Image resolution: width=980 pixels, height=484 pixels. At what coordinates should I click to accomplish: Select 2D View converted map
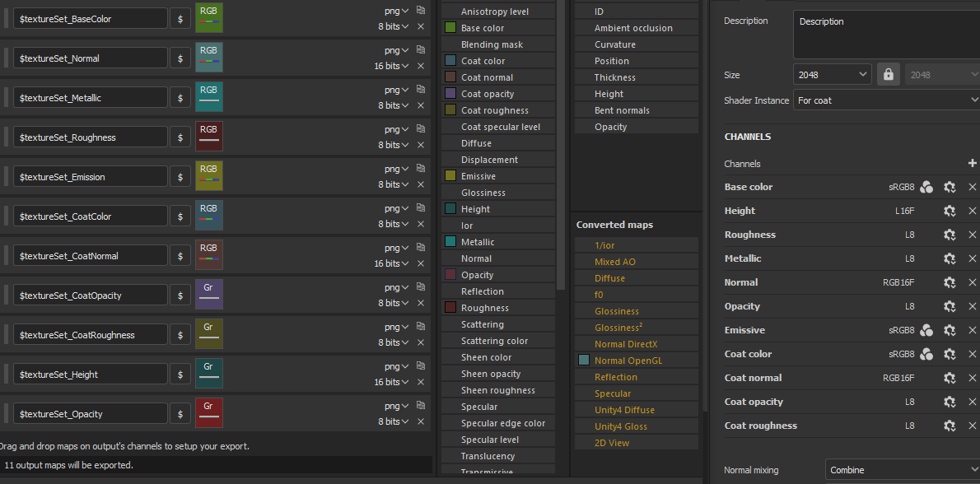click(x=637, y=443)
